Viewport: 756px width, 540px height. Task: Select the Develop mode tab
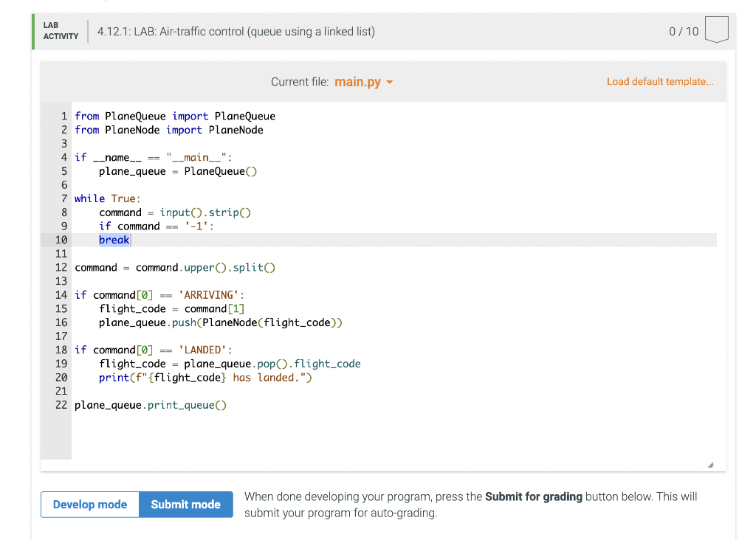(89, 505)
